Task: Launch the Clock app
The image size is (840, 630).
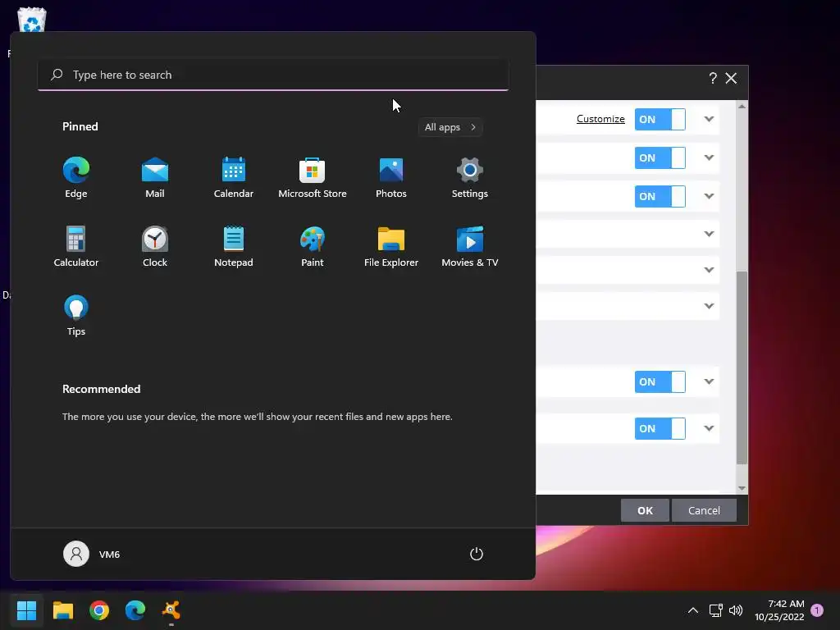Action: [155, 246]
